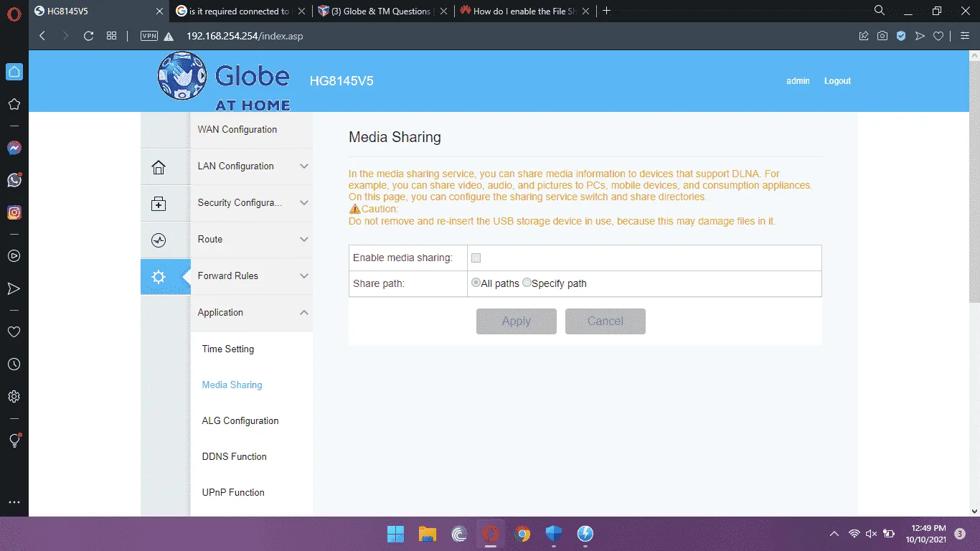Open Easy Setup sliders icon
The image size is (980, 551).
[x=964, y=36]
